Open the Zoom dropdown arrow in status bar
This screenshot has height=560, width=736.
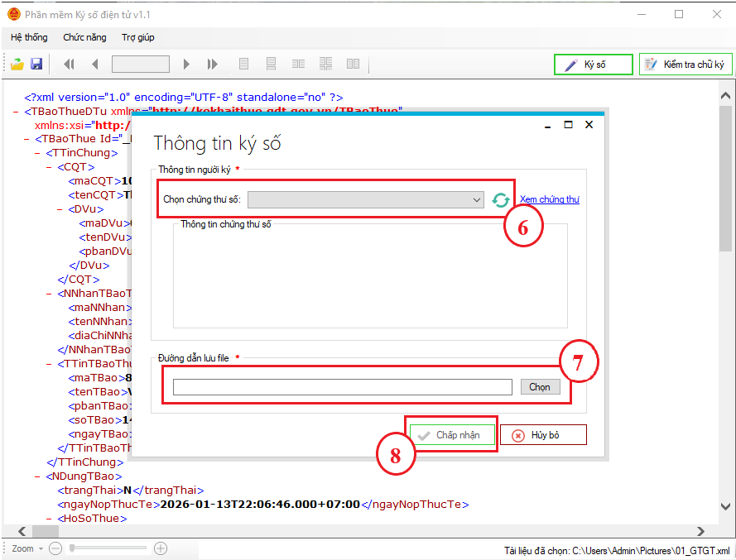click(41, 548)
